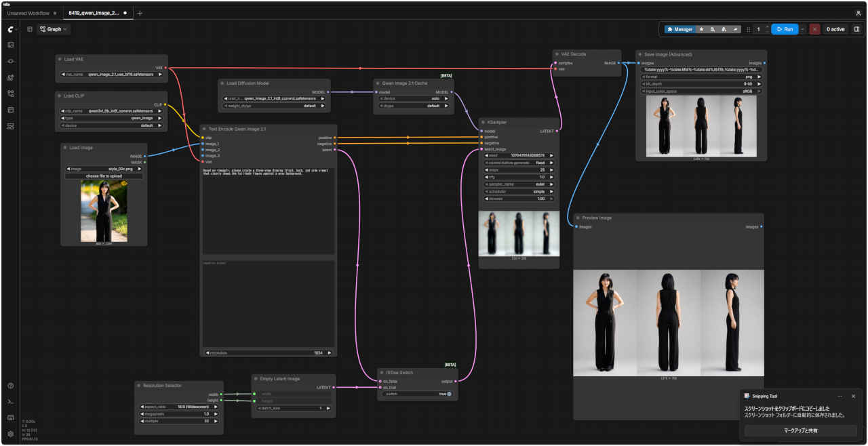Open the sampler_name dropdown in KSampler
This screenshot has width=868, height=446.
[519, 184]
